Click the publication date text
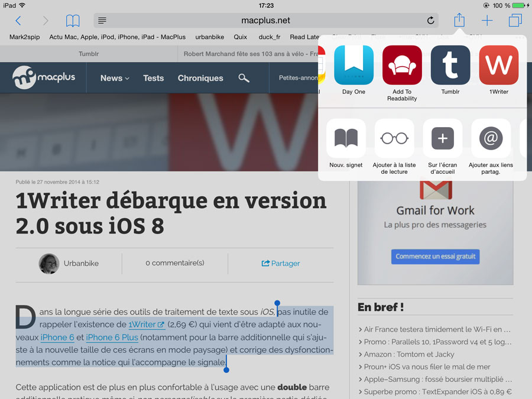Viewport: 532px width, 399px height. [57, 182]
